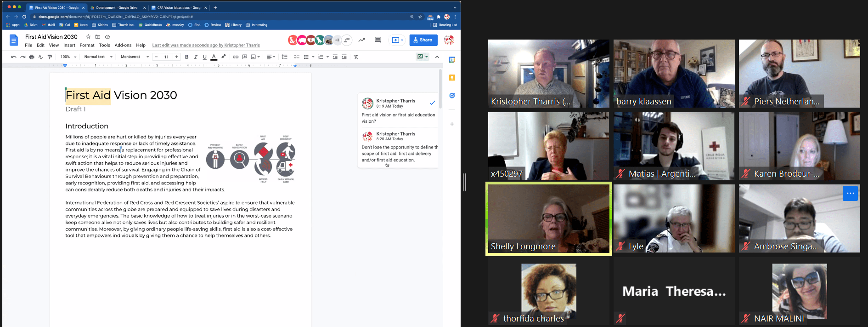Open the Format menu
The image size is (868, 327).
(x=87, y=46)
